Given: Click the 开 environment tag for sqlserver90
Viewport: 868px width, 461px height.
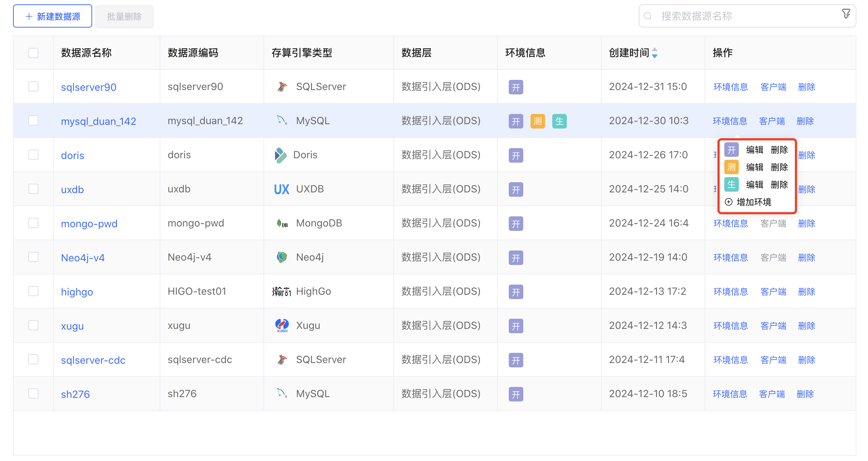Looking at the screenshot, I should point(515,87).
